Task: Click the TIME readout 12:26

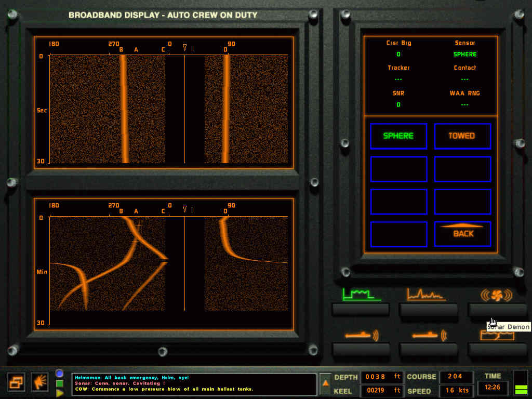Action: 493,387
